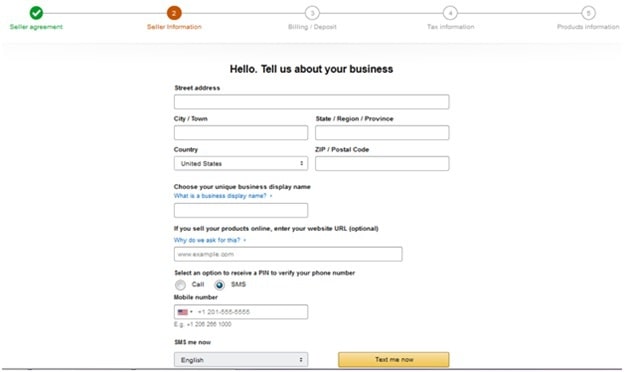Viewport: 624px width, 372px height.
Task: Open the English language dropdown
Action: click(x=241, y=360)
